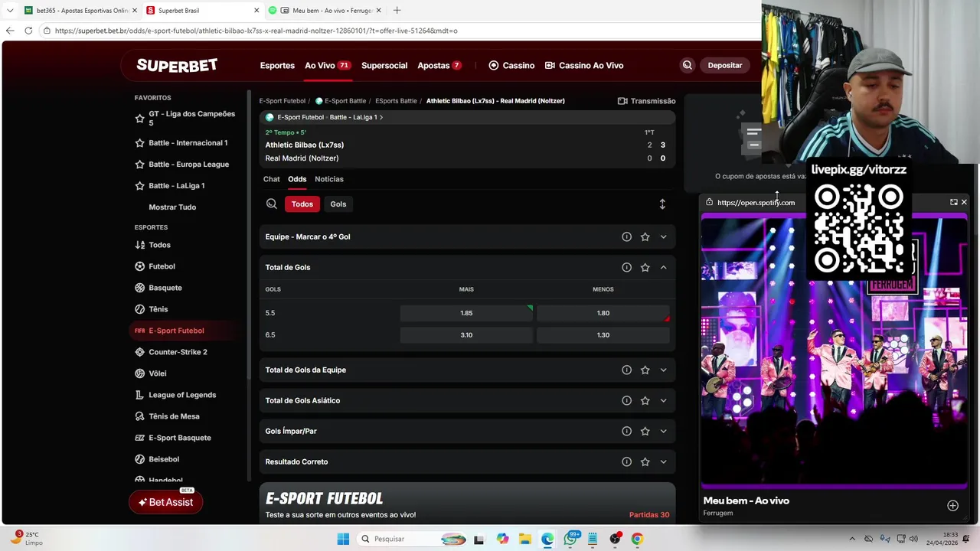Open the Transmissão video stream

[646, 101]
